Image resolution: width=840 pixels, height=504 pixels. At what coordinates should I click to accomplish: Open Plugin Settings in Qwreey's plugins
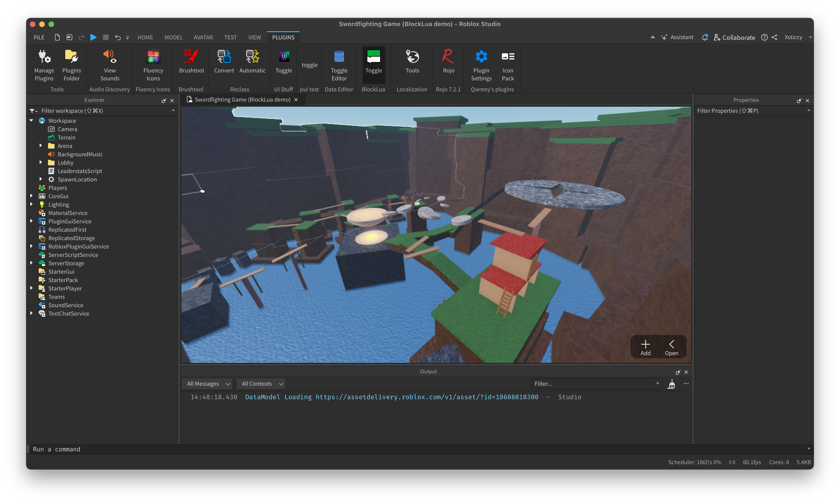tap(481, 65)
